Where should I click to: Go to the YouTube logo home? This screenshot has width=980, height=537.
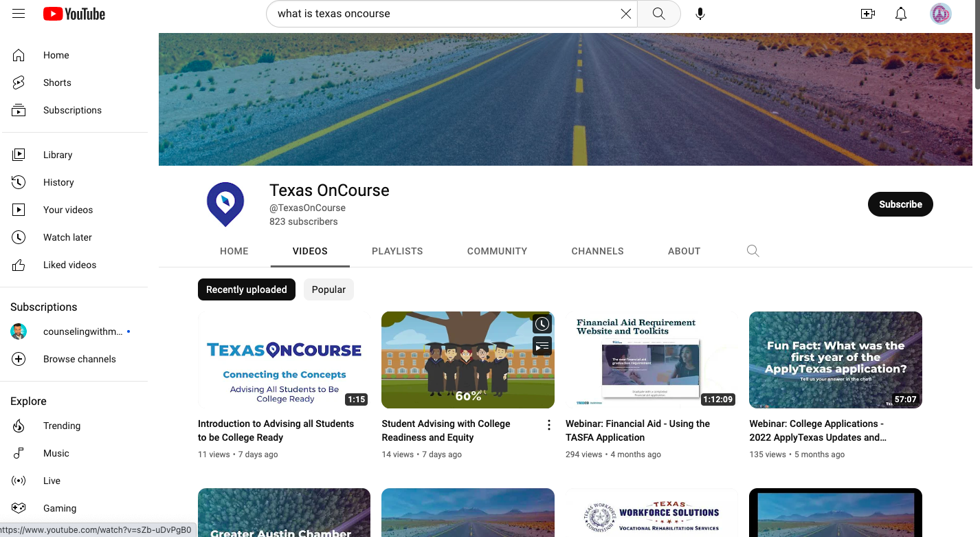[x=74, y=14]
